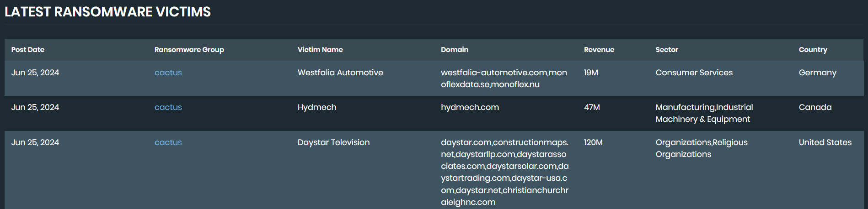Open cactus link in Westfalia Automotive row
The image size is (868, 209).
coord(168,73)
